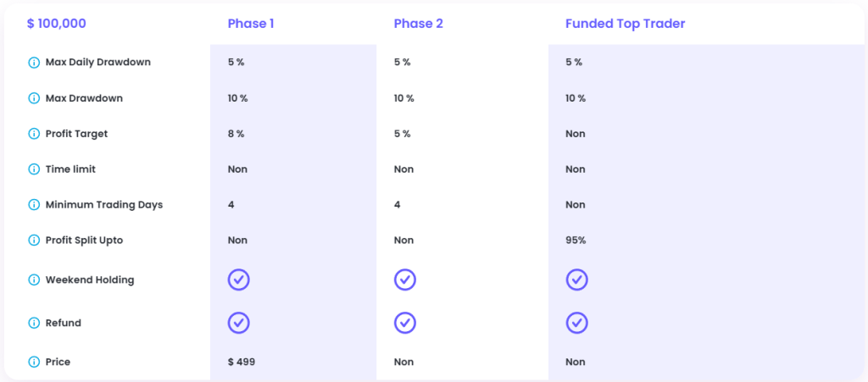Click Phase 2 Refund checkmark

pos(404,323)
